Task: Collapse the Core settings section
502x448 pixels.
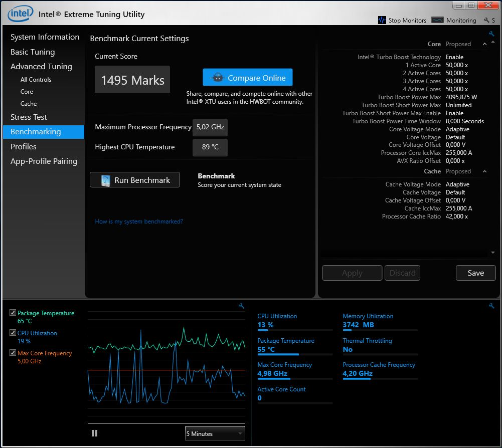Action: 484,44
